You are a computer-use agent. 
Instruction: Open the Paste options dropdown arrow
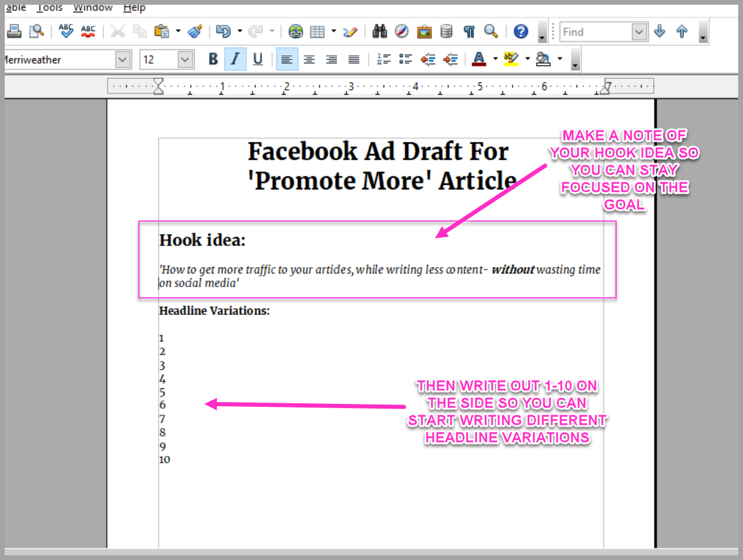pyautogui.click(x=178, y=32)
